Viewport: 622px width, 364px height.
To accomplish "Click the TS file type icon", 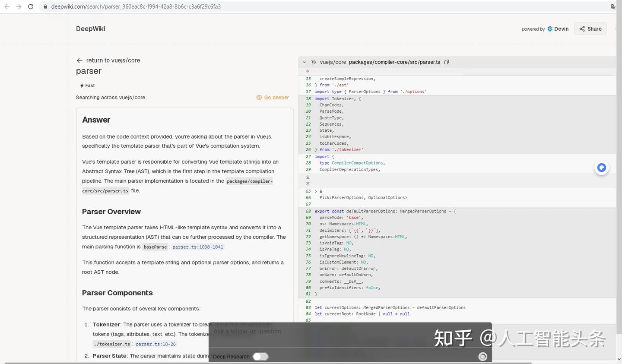I will click(x=313, y=62).
